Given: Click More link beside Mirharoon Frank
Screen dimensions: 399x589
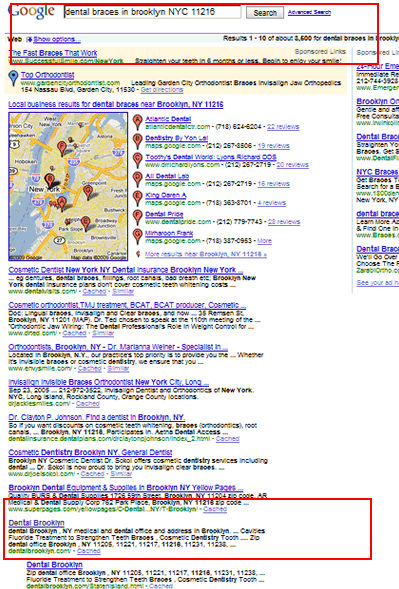Looking at the screenshot, I should click(264, 241).
